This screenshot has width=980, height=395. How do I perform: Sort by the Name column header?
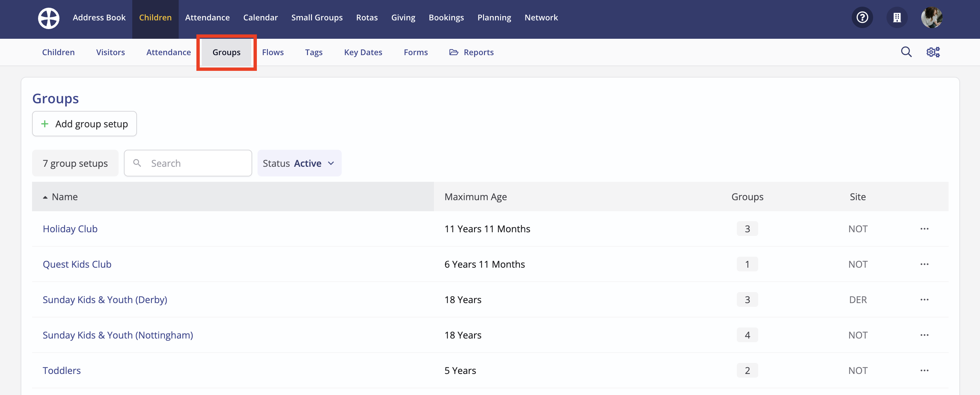pyautogui.click(x=65, y=197)
